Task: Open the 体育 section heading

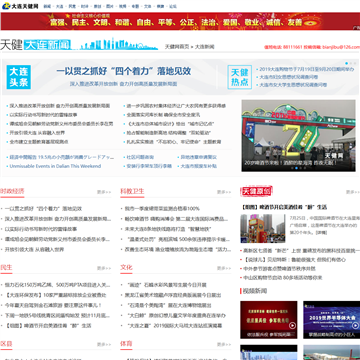Action: 126,343
